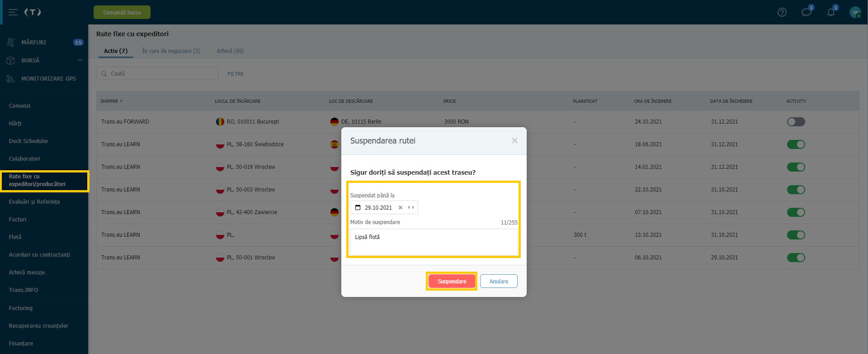The height and width of the screenshot is (354, 868).
Task: Open the messages chat icon
Action: tap(807, 12)
